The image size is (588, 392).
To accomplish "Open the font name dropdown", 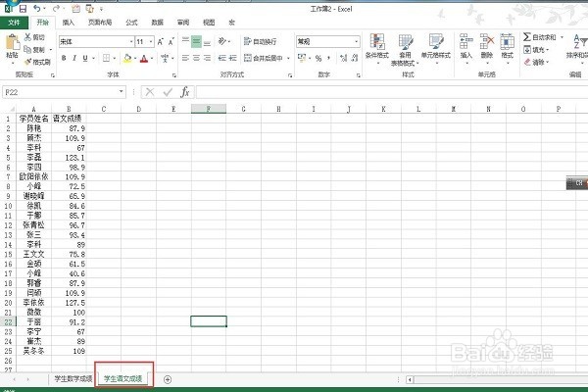I will (131, 41).
